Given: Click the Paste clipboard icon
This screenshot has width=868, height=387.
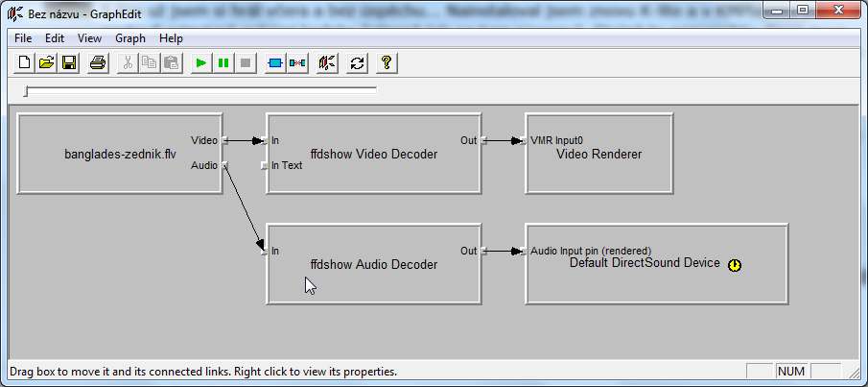Looking at the screenshot, I should (x=172, y=62).
